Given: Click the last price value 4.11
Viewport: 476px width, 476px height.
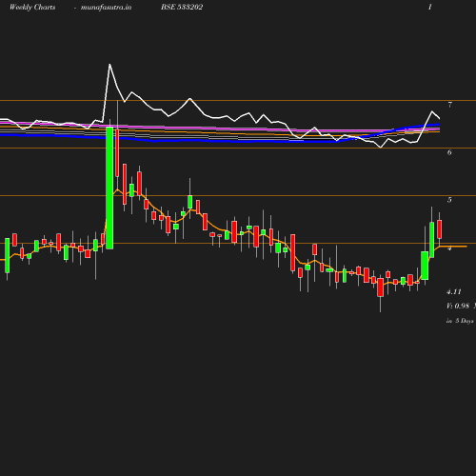Looking at the screenshot, I should coord(454,292).
